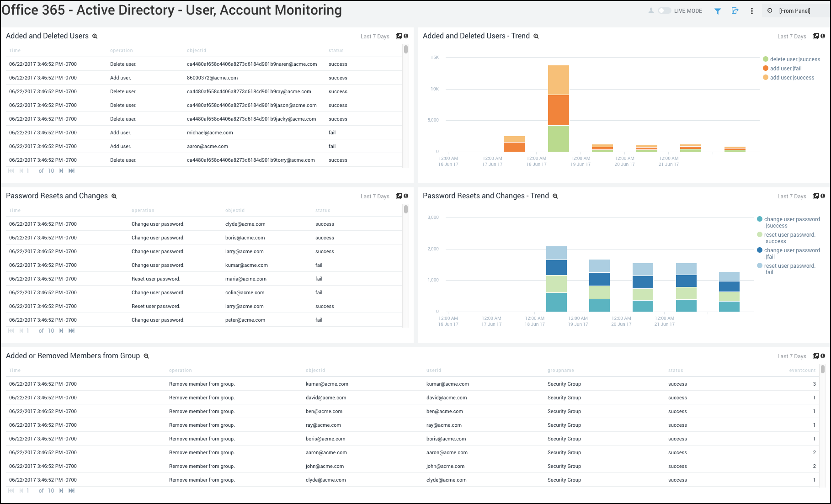Jump to last page of group membership table
The height and width of the screenshot is (504, 831).
point(71,490)
